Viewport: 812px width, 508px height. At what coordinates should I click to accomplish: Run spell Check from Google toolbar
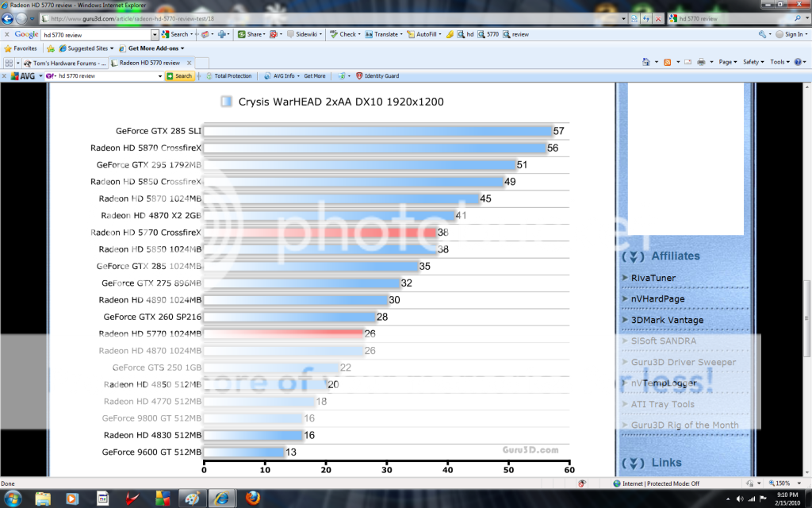point(344,34)
